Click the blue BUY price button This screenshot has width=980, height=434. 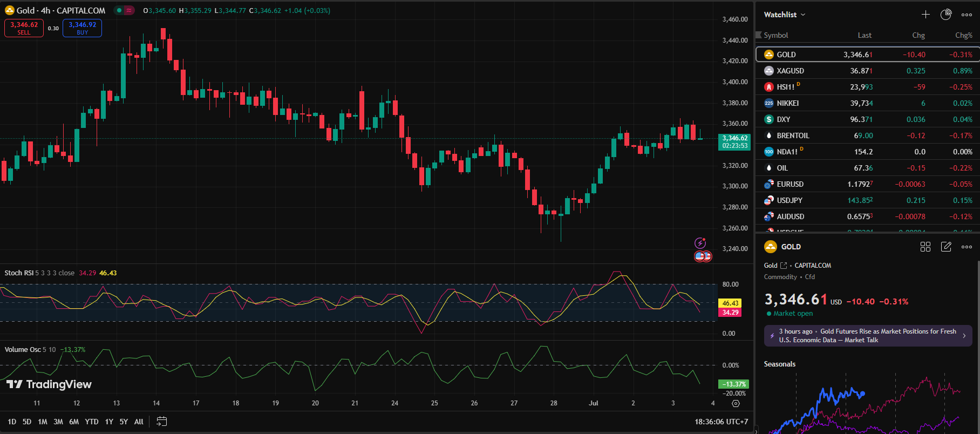click(x=82, y=28)
